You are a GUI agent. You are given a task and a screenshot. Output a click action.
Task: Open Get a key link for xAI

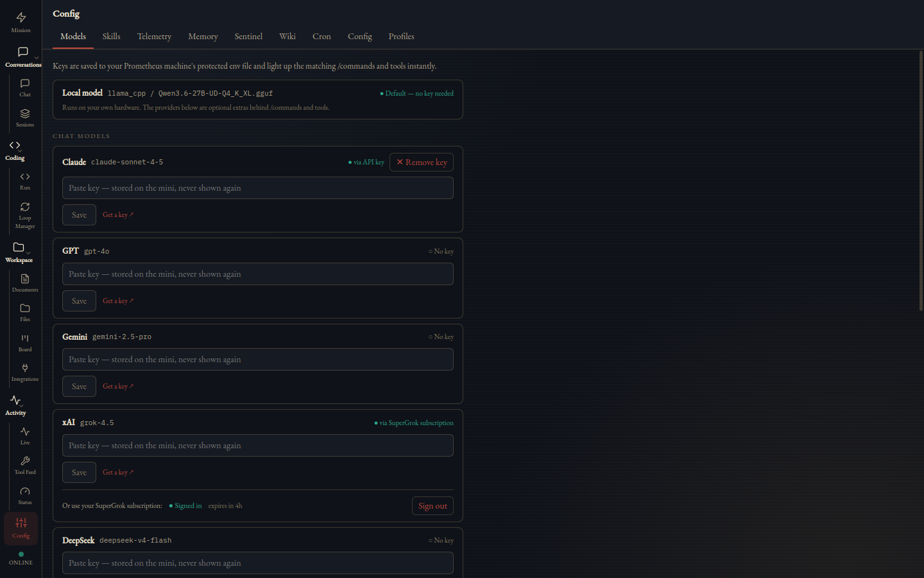tap(118, 473)
